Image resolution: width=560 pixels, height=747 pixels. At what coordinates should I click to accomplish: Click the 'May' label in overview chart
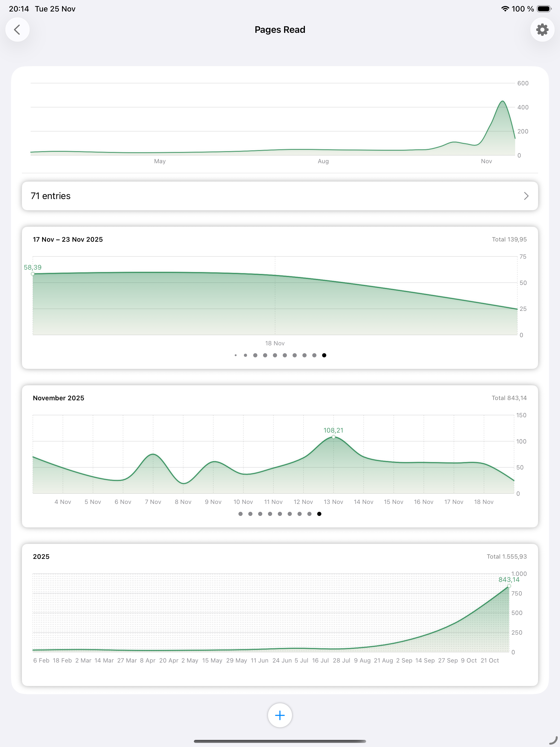(160, 161)
